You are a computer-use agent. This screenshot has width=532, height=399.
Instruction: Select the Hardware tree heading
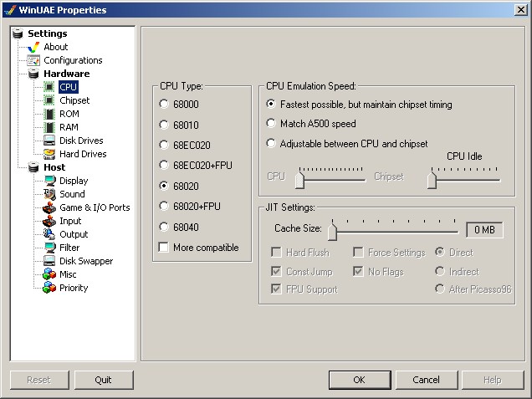click(x=67, y=74)
